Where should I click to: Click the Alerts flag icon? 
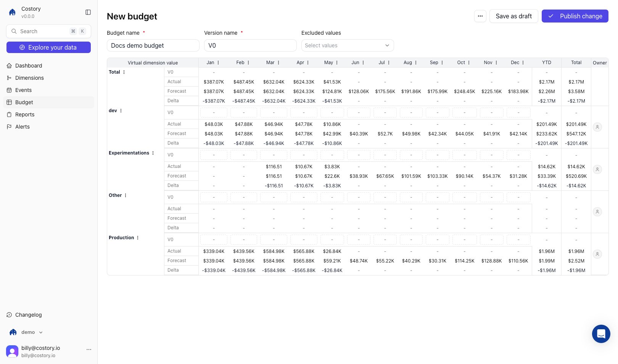[x=9, y=127]
